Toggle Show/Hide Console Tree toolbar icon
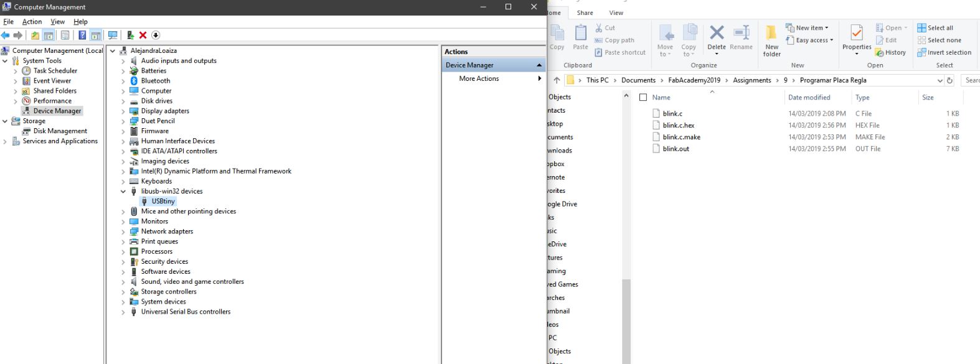The width and height of the screenshot is (980, 364). [48, 35]
